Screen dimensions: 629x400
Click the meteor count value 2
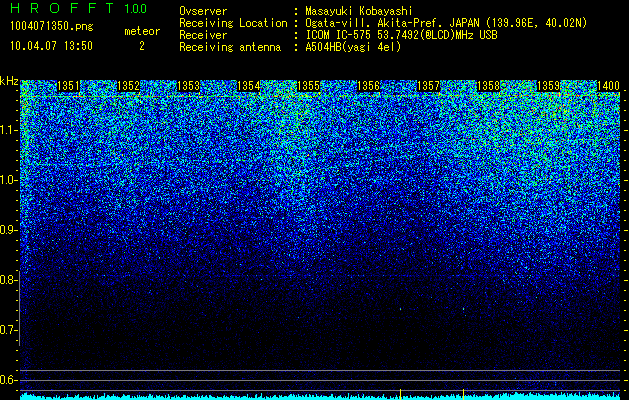point(142,46)
